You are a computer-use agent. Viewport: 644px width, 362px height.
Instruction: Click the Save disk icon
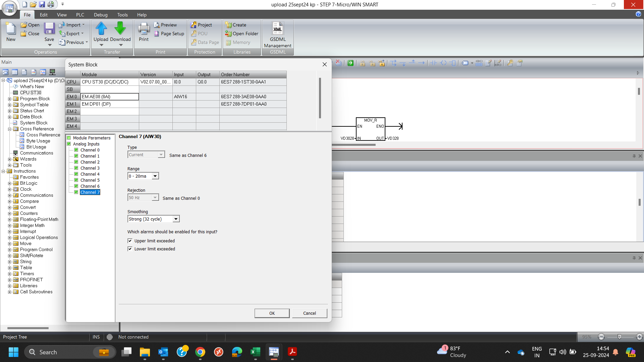(x=49, y=29)
